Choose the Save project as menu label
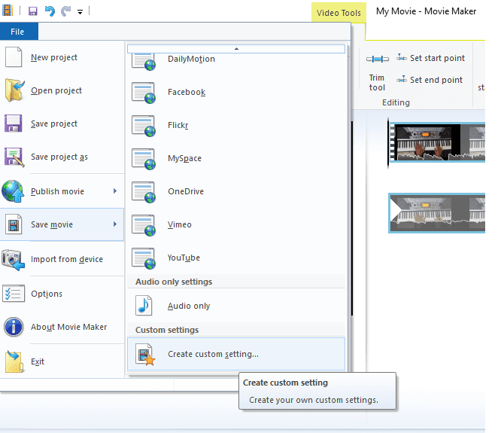 click(59, 157)
